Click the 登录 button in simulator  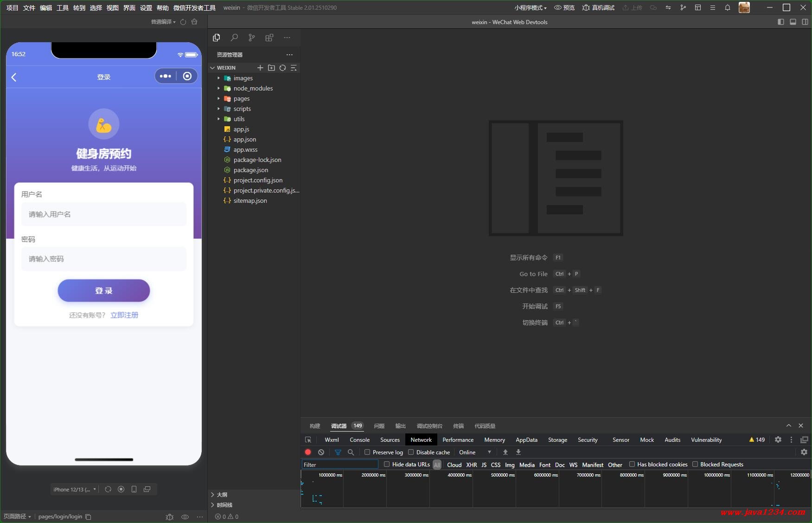coord(104,291)
